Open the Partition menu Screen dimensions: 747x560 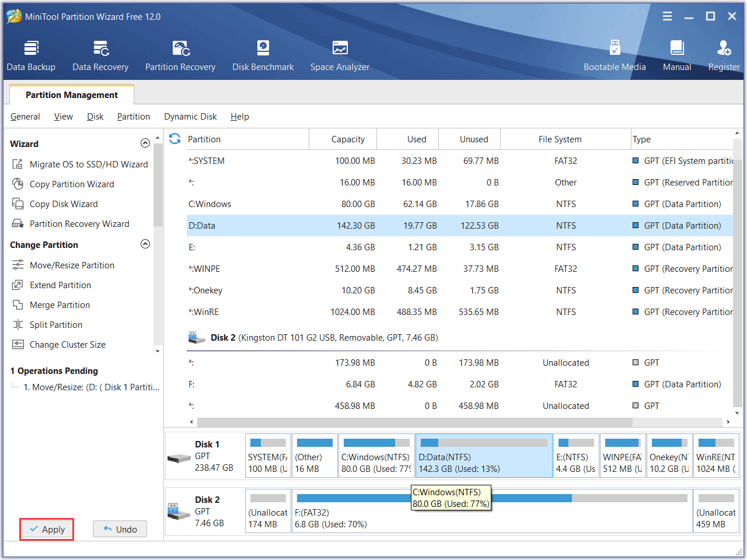(133, 117)
